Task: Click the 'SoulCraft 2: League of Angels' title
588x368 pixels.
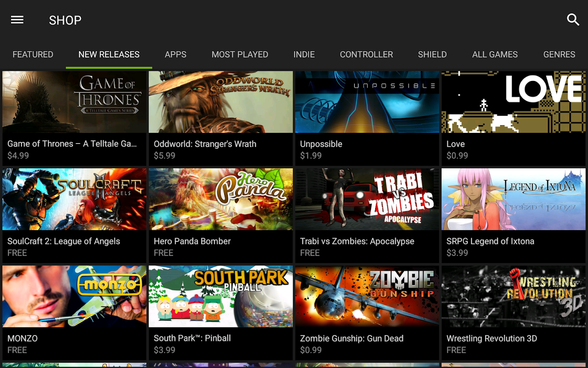Action: pyautogui.click(x=64, y=241)
